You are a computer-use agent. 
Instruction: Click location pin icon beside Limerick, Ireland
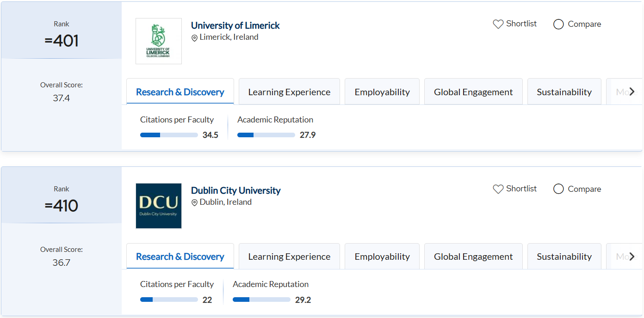[195, 38]
